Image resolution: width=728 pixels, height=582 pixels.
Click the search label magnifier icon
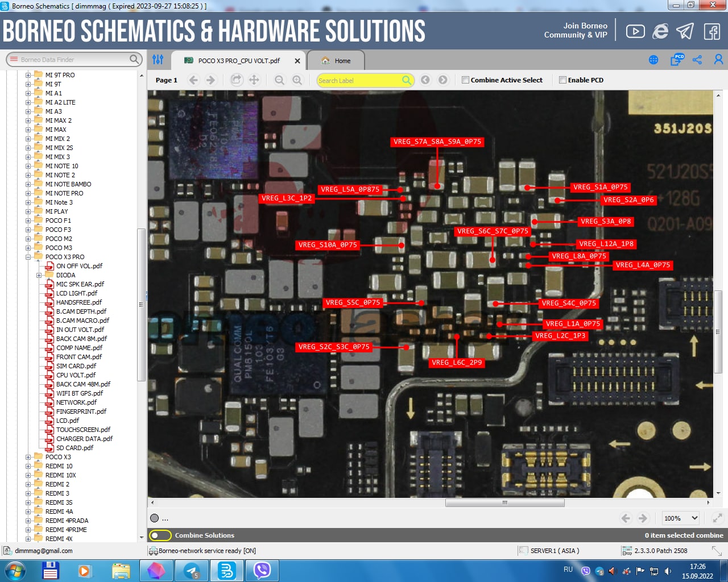point(407,80)
